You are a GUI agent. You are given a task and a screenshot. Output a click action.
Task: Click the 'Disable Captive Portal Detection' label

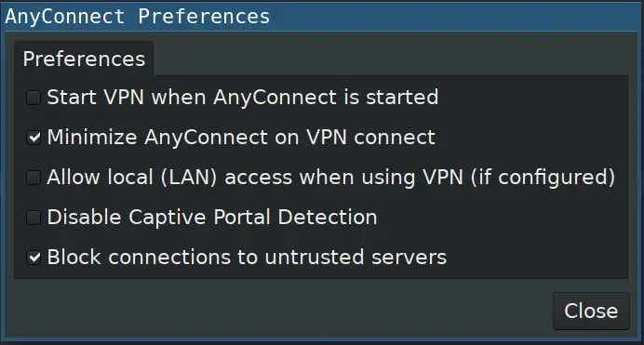[x=212, y=218]
